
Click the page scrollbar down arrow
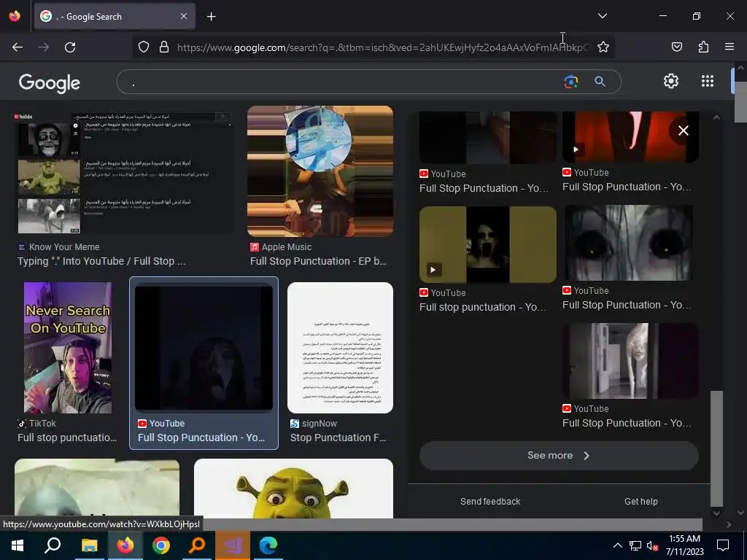[x=740, y=513]
